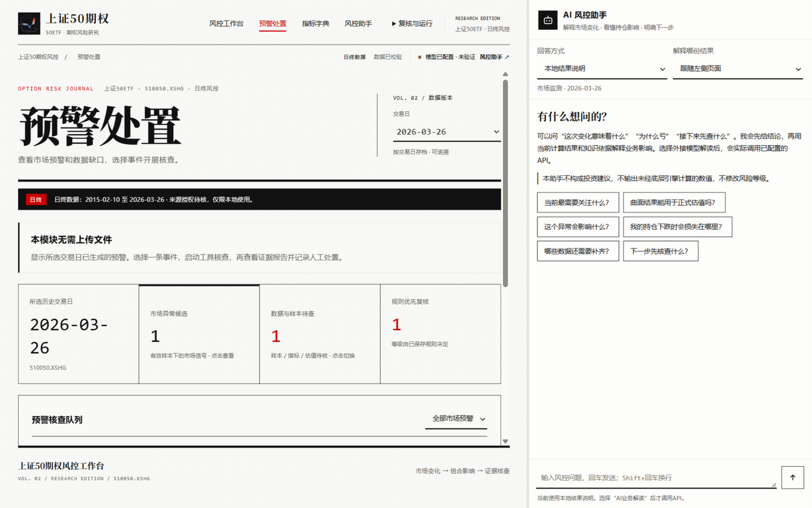Select the 市场异常候选 card
Screen dimensions: 812x508
point(199,334)
